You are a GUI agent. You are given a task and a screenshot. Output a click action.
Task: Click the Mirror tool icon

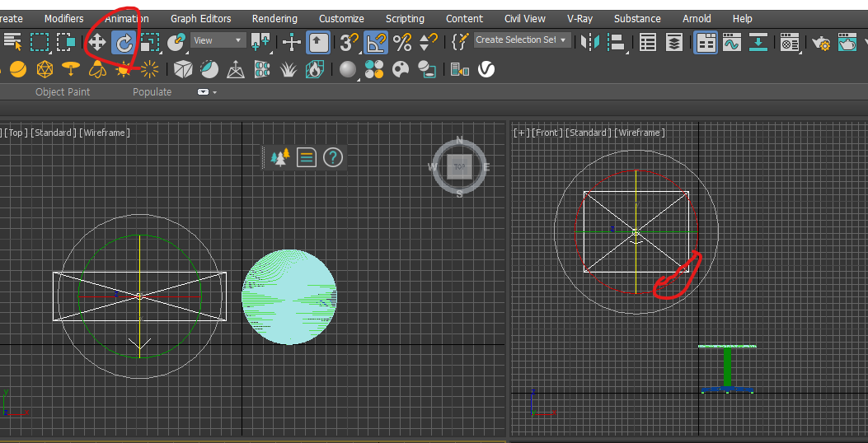(590, 42)
